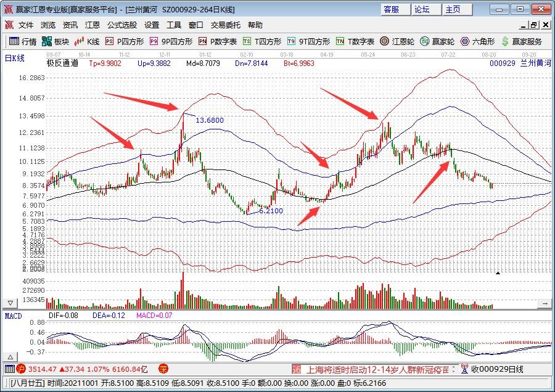The height and width of the screenshot is (392, 555).
Task: Click the DIF=-0.08 value
Action: (x=64, y=315)
